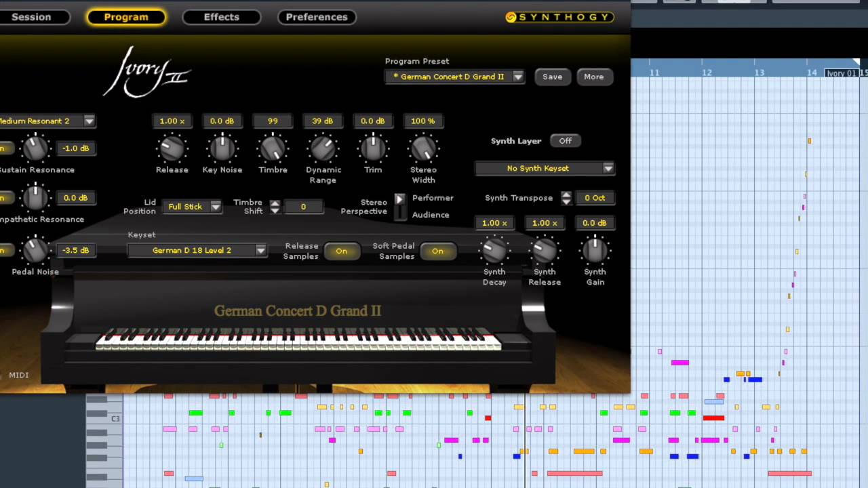Select the Ivory 01 part label
This screenshot has height=488, width=868.
(x=842, y=73)
